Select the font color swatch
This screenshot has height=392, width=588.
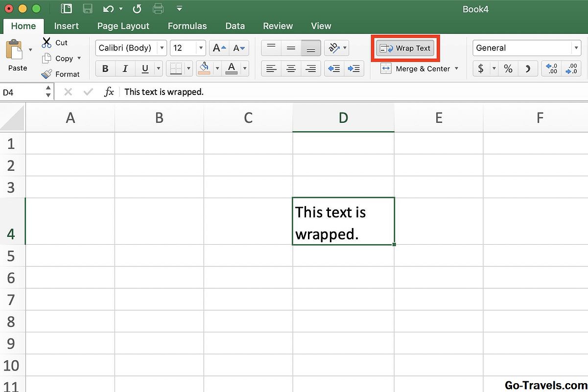pos(231,69)
